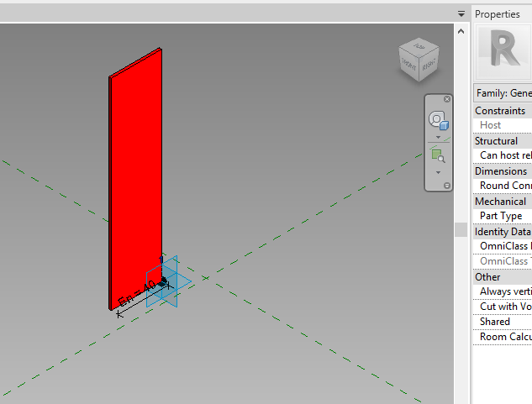532x404 pixels.
Task: Expand the zoom options dropdown arrow
Action: [439, 173]
